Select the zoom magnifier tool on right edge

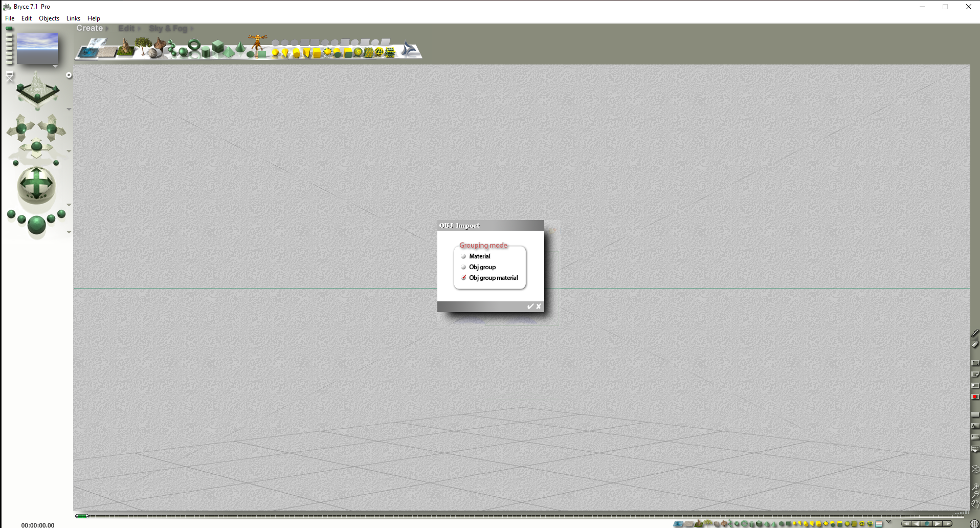[x=975, y=487]
